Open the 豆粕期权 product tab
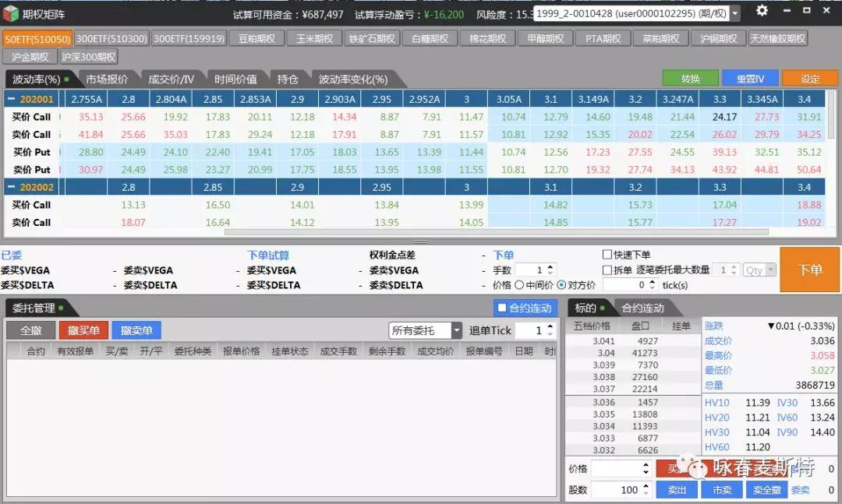Image resolution: width=842 pixels, height=504 pixels. coord(256,39)
